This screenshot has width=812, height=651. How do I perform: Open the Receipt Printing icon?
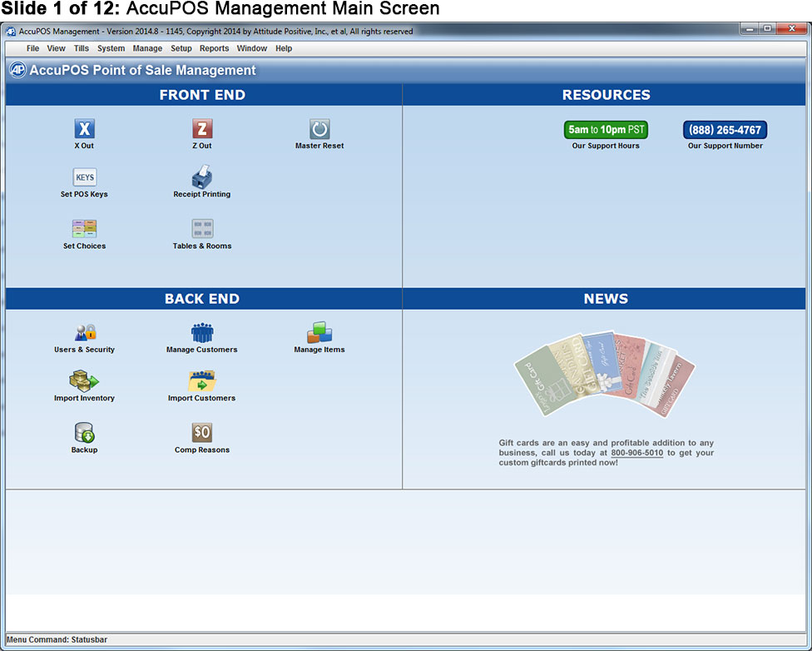point(202,176)
